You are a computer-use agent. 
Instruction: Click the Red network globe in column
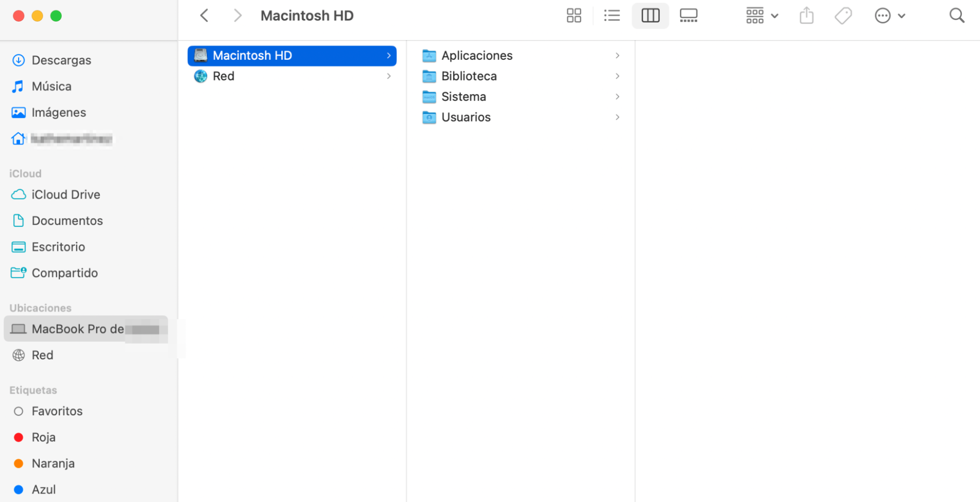(201, 76)
